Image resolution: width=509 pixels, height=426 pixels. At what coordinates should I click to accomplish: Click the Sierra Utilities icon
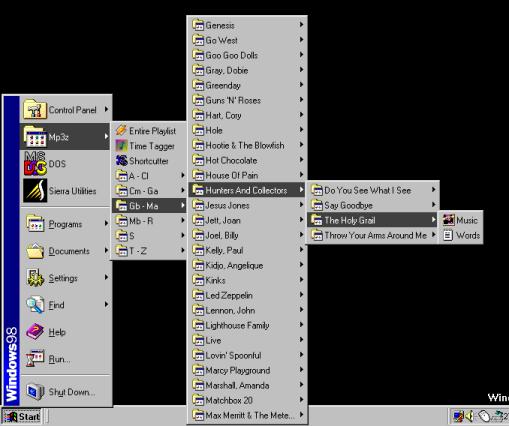35,190
